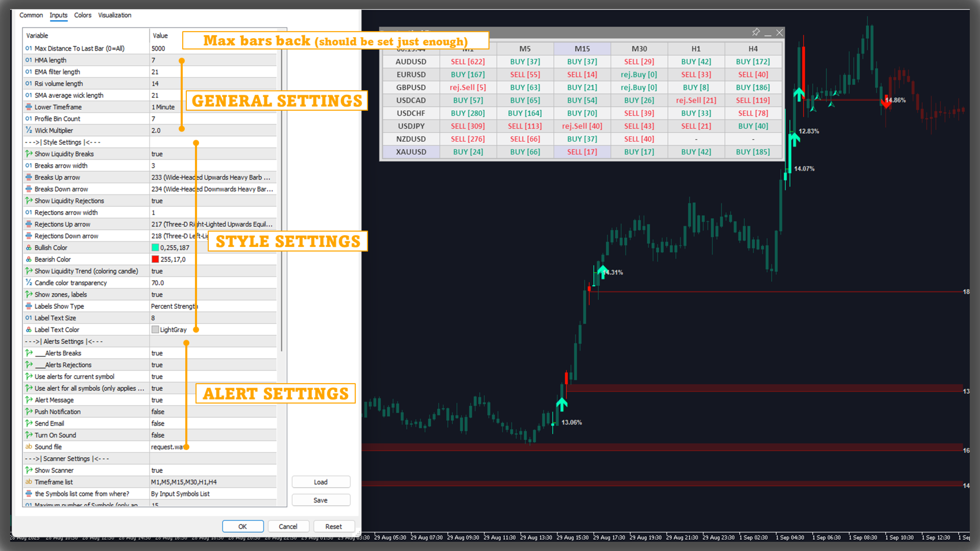Click the Timeframe list value M1,M5,M15,M30,H1,H4
980x551 pixels.
[213, 482]
